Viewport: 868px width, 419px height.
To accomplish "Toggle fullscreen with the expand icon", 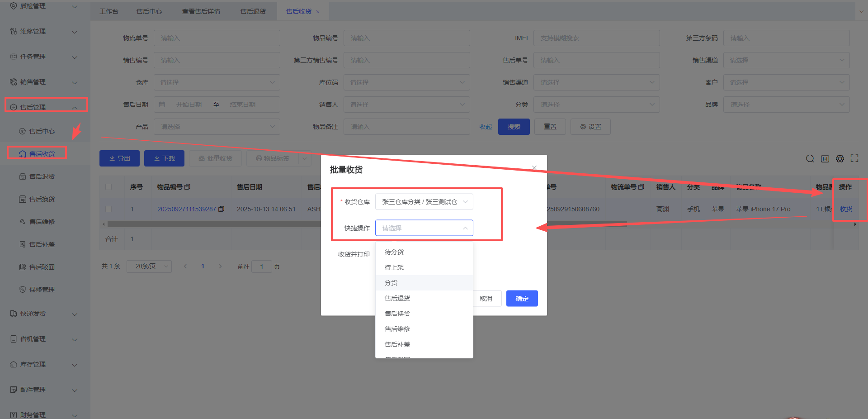I will (x=854, y=158).
